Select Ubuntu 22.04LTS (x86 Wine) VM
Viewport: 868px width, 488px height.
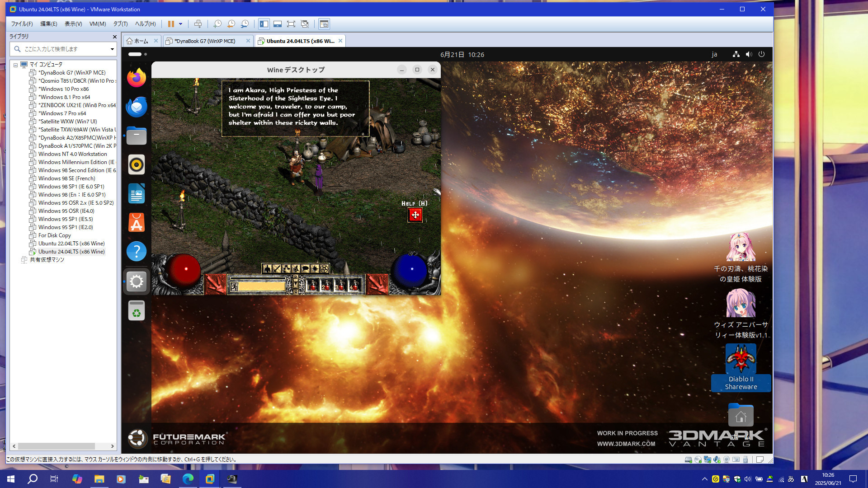71,244
